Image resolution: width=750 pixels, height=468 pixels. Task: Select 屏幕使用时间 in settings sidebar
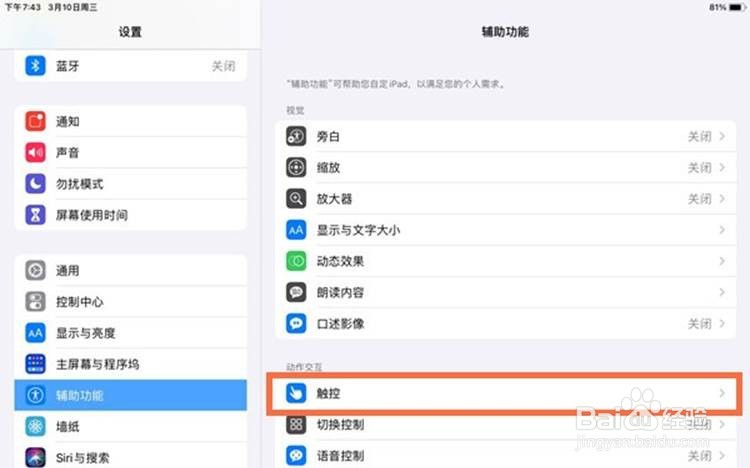coord(131,215)
